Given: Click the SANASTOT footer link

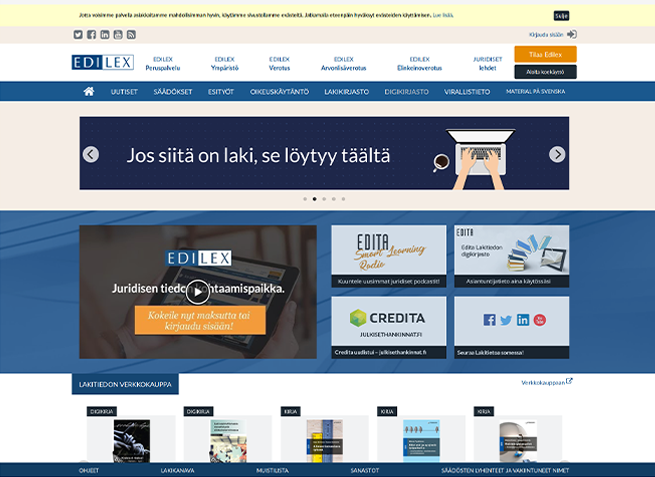Looking at the screenshot, I should pyautogui.click(x=365, y=470).
